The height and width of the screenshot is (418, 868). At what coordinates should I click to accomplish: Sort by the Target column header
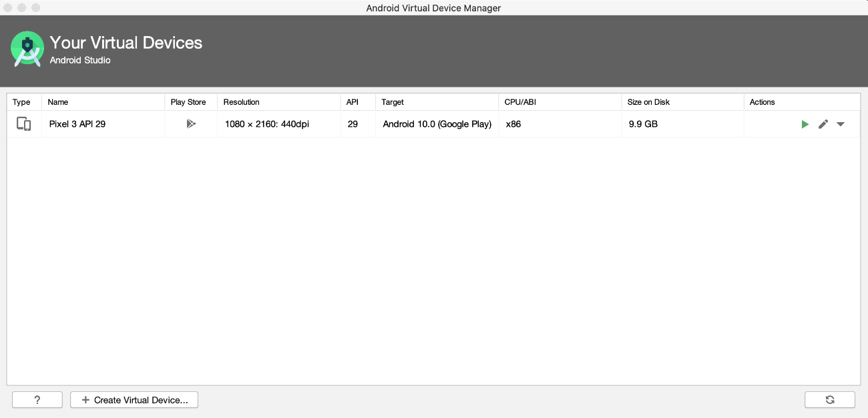437,102
